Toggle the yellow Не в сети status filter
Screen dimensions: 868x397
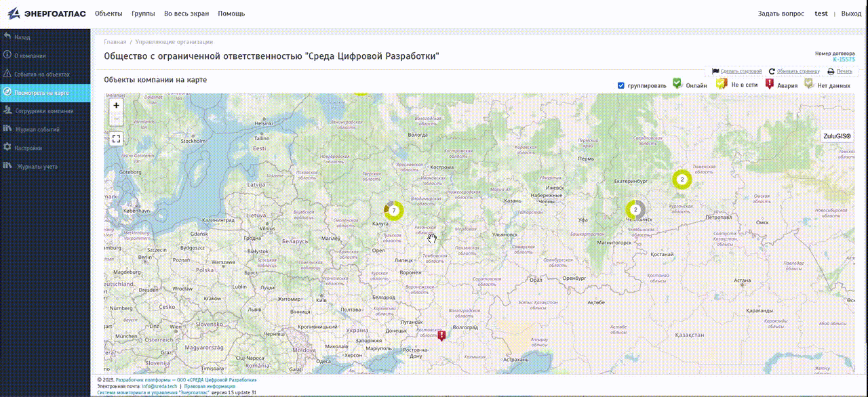pyautogui.click(x=722, y=84)
